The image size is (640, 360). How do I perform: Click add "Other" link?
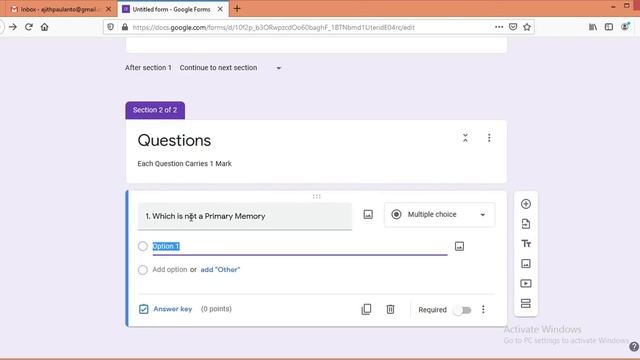click(x=220, y=270)
